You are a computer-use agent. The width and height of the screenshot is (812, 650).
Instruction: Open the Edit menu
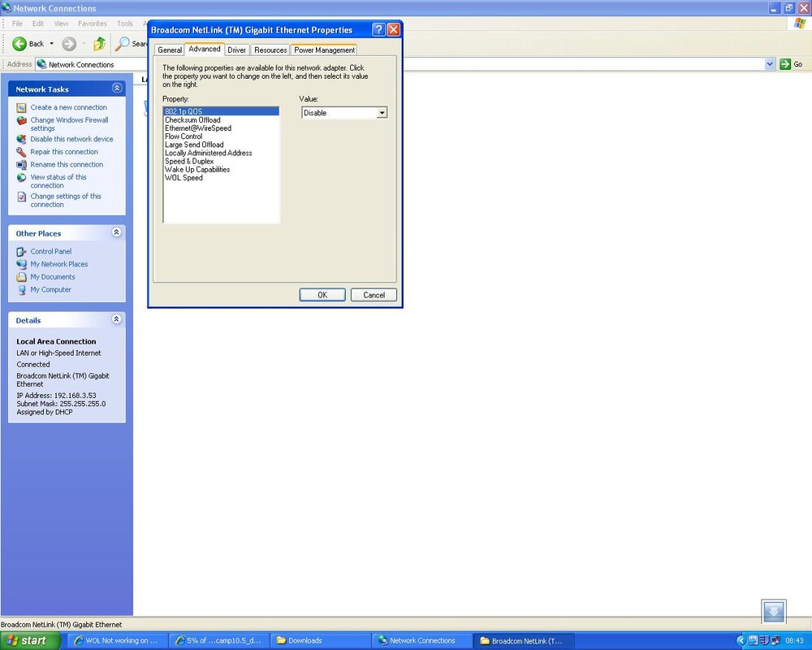(38, 24)
